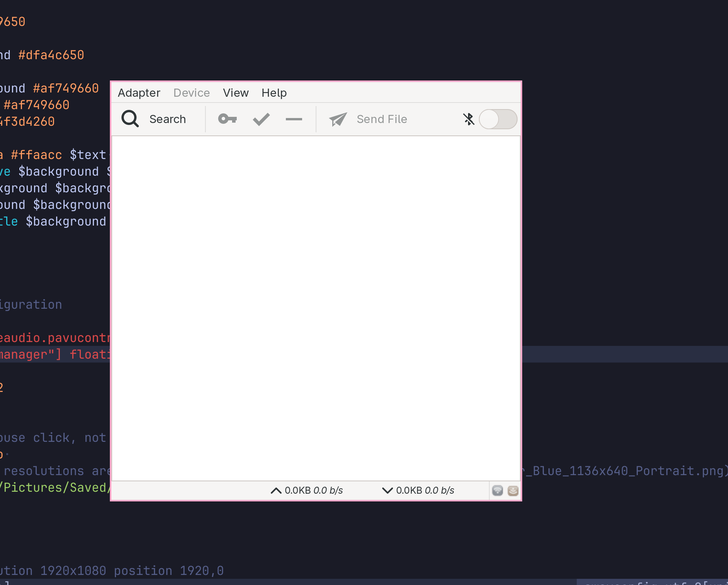Click the crossed-out Bluetooth disabled icon
This screenshot has width=728, height=585.
point(469,119)
